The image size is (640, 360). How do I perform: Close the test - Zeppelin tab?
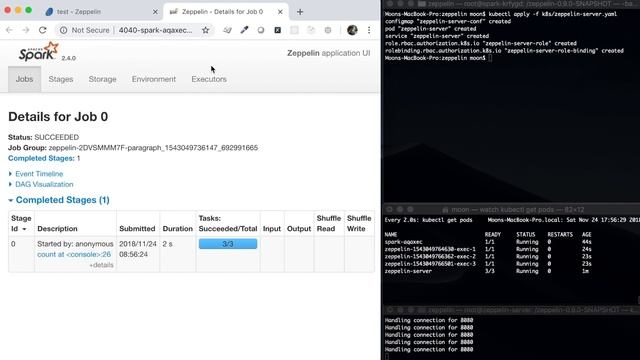(x=155, y=12)
